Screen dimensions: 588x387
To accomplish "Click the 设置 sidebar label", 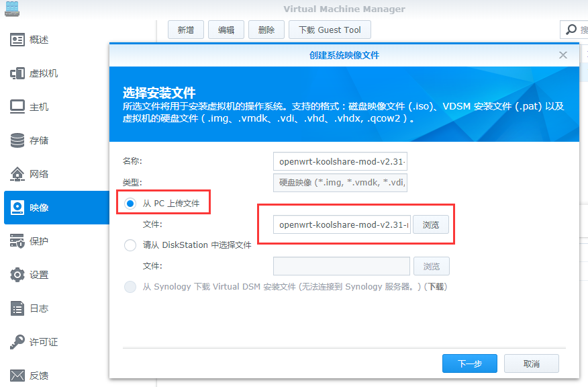I will point(39,275).
